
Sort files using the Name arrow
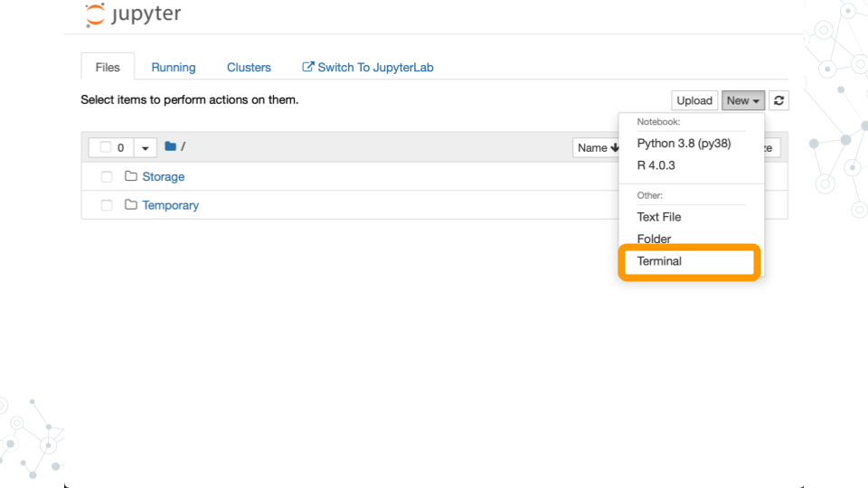click(x=615, y=147)
